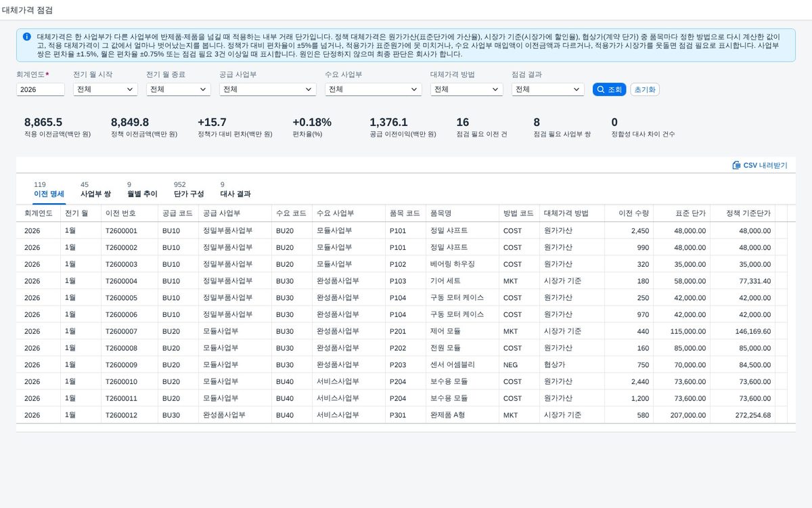Image resolution: width=812 pixels, height=508 pixels.
Task: Select transfer number T2600012 cell
Action: tap(129, 415)
